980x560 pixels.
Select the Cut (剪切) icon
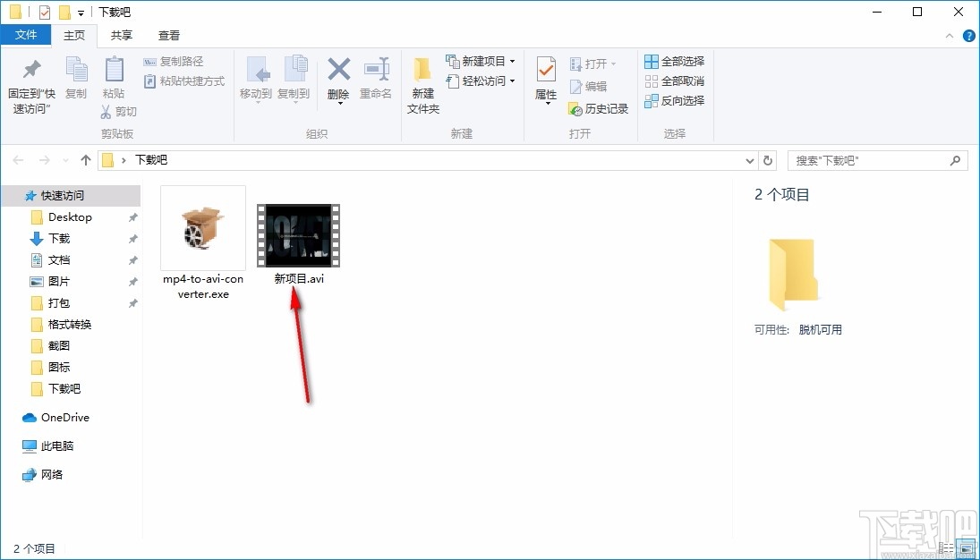click(x=117, y=111)
